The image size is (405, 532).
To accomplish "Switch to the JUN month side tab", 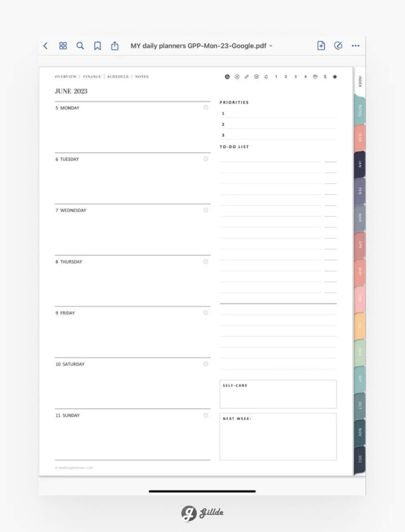I will 358,298.
